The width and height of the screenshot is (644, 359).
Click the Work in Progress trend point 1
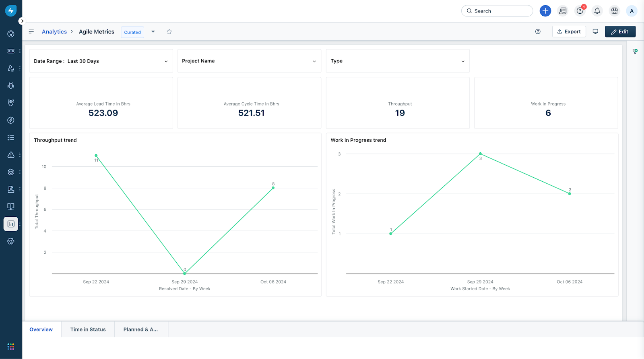(x=391, y=234)
